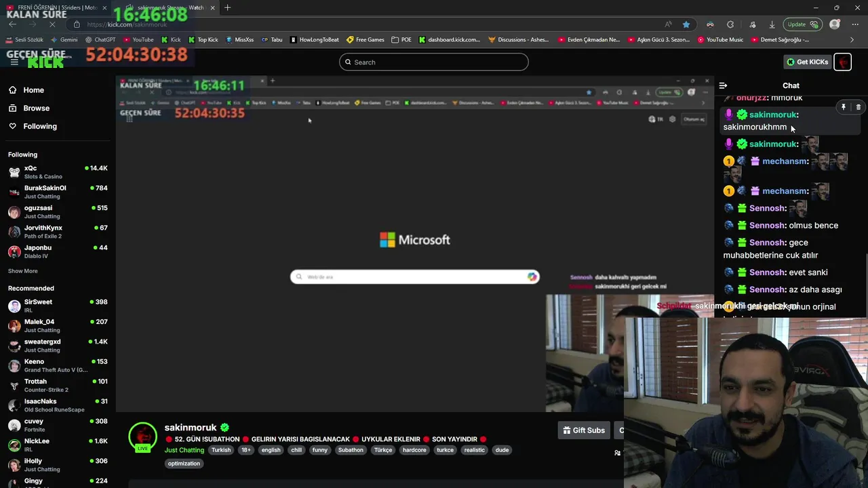868x488 pixels.
Task: Open xQc channel in Following list
Action: point(58,172)
